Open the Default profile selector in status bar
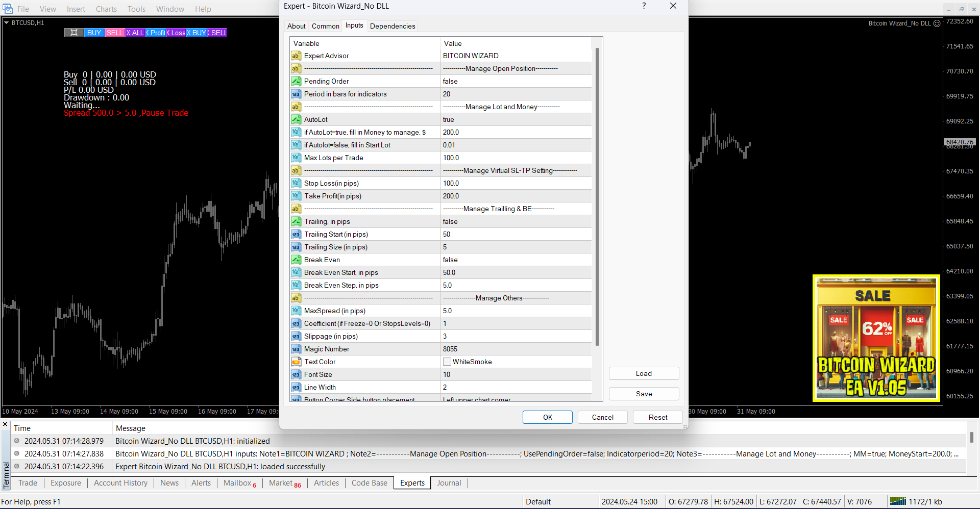 (538, 501)
